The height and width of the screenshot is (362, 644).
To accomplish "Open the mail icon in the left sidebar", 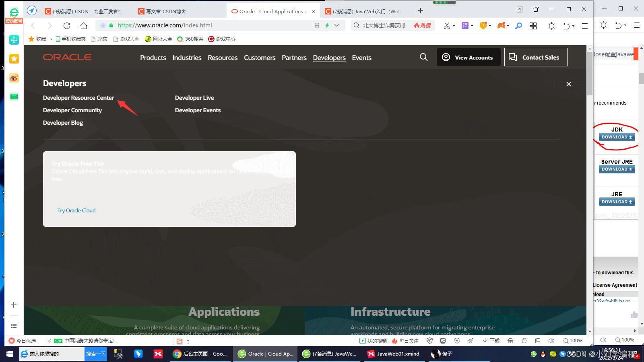I will [x=14, y=97].
